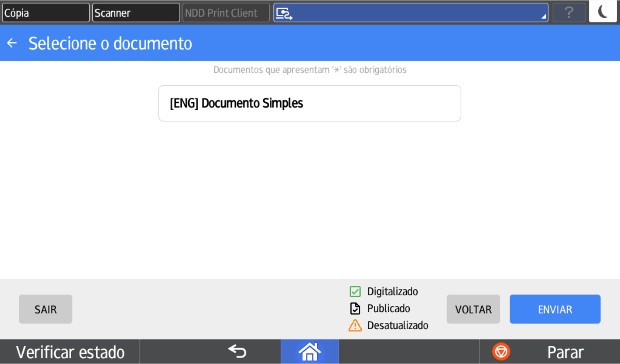Go back using the header left arrow
Screen dimensions: 620x364
point(12,43)
